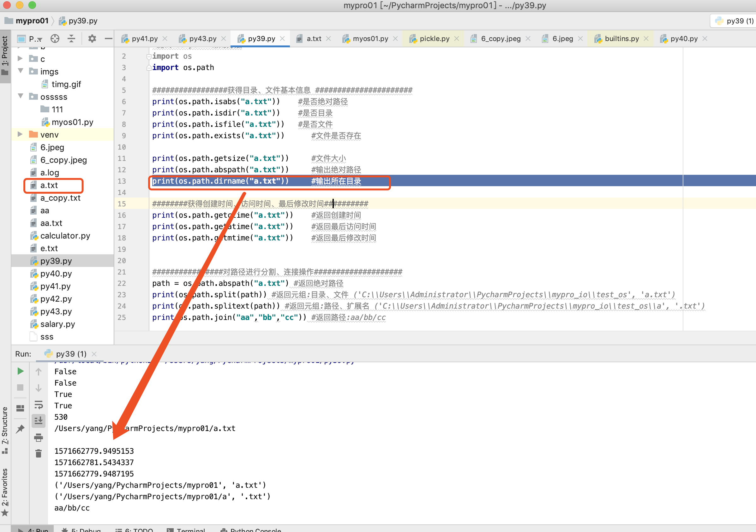Toggle the 7: Structure side panel tab
The image size is (756, 532).
(5, 430)
